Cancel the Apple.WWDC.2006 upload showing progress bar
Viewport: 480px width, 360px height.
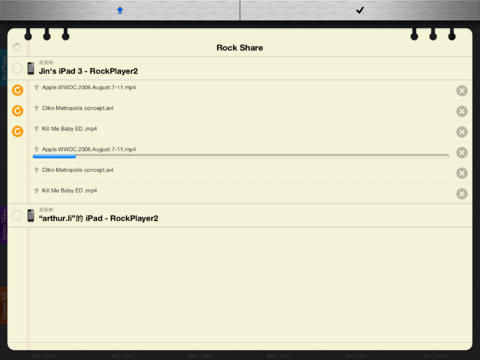[x=462, y=153]
